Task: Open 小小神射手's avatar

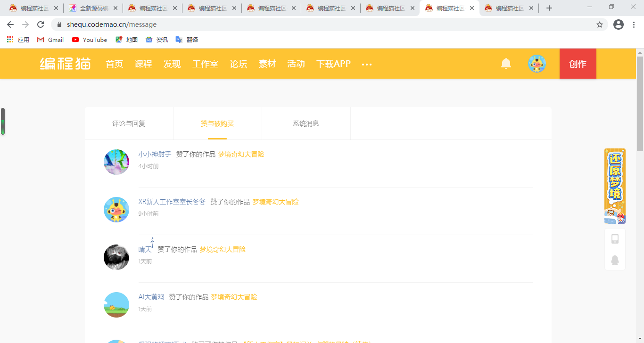Action: (116, 162)
